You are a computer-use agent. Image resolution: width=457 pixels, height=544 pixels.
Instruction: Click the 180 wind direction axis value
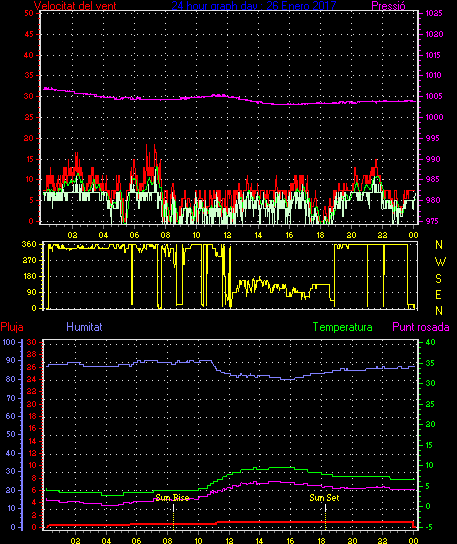pyautogui.click(x=29, y=277)
